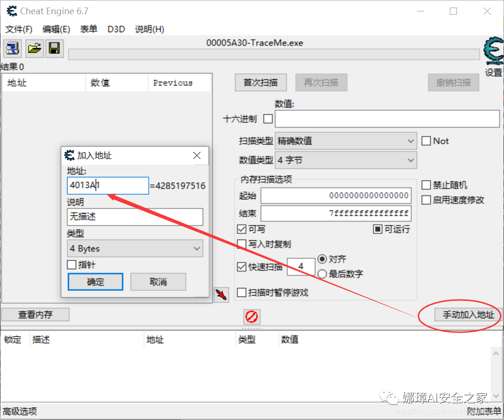
Task: Click the Cheat Engine logo settings icon
Action: [x=494, y=50]
